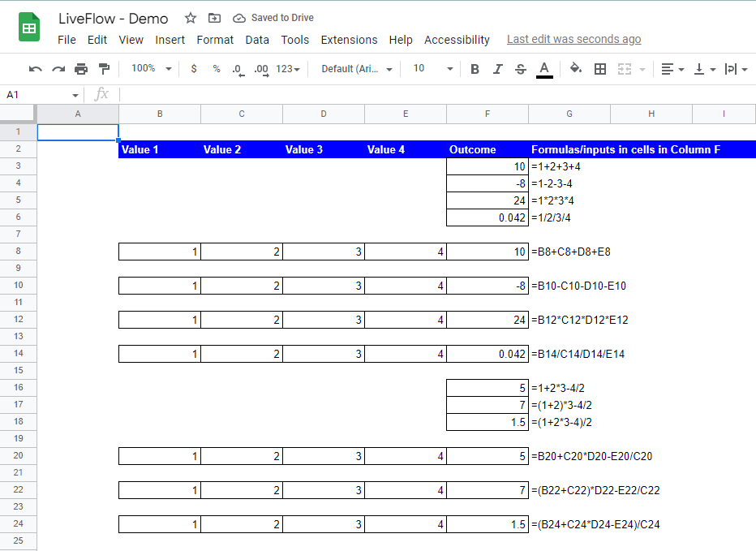Open Google Sheets home icon

click(29, 27)
